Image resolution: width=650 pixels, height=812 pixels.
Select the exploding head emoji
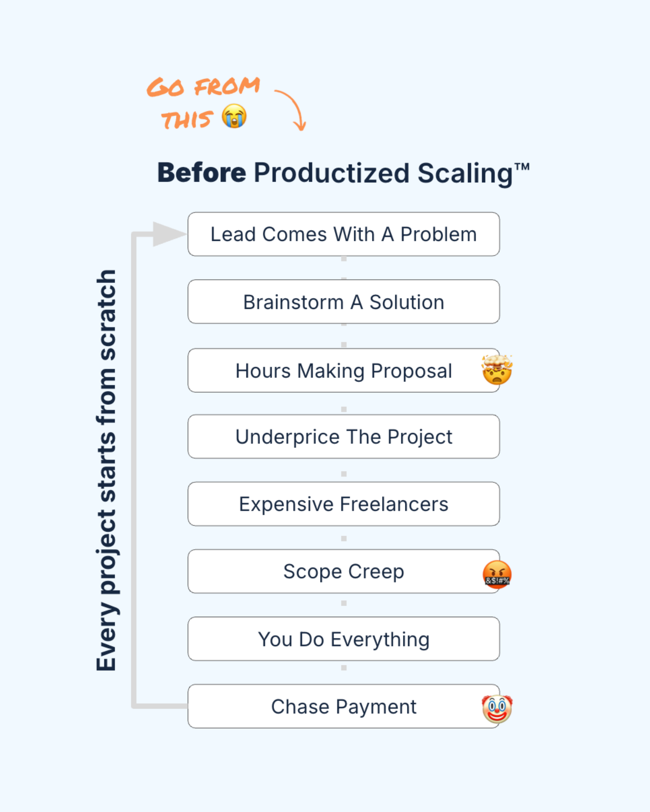(x=497, y=370)
